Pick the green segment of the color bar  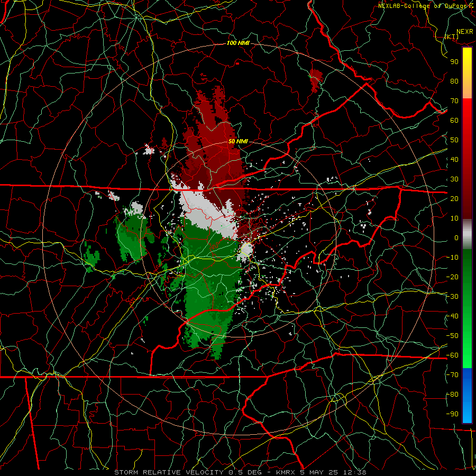467,308
